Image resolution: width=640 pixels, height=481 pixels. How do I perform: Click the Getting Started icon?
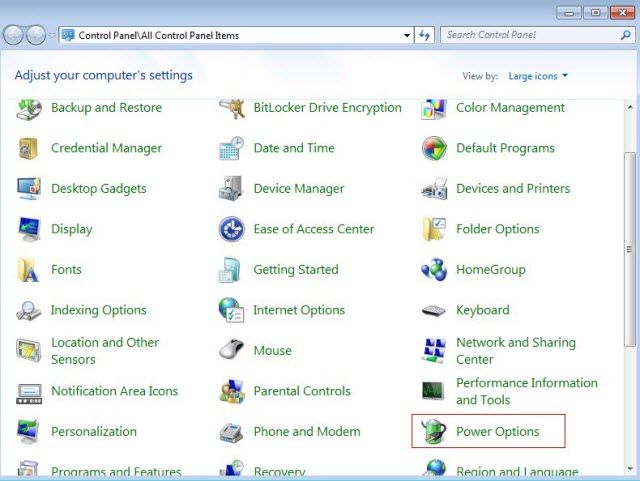[230, 269]
